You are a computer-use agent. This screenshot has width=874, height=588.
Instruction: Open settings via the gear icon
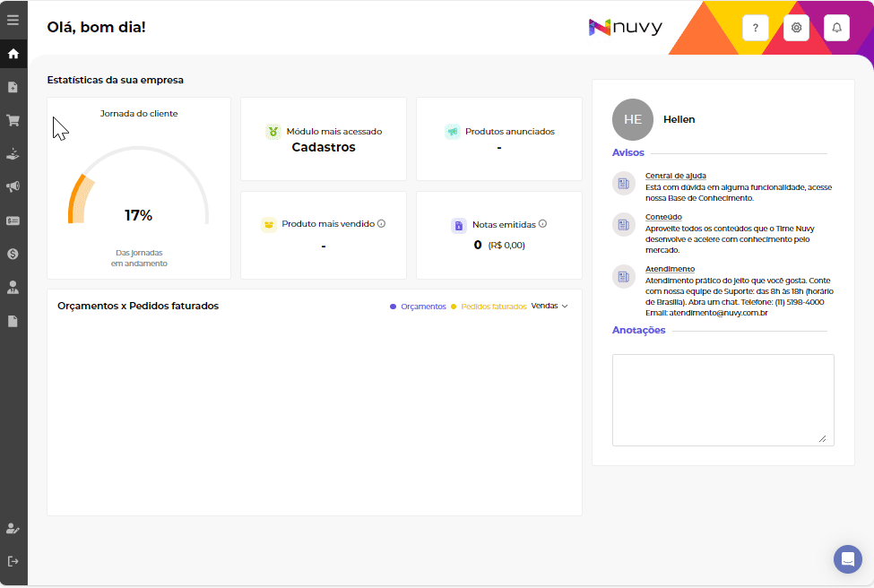pos(796,28)
